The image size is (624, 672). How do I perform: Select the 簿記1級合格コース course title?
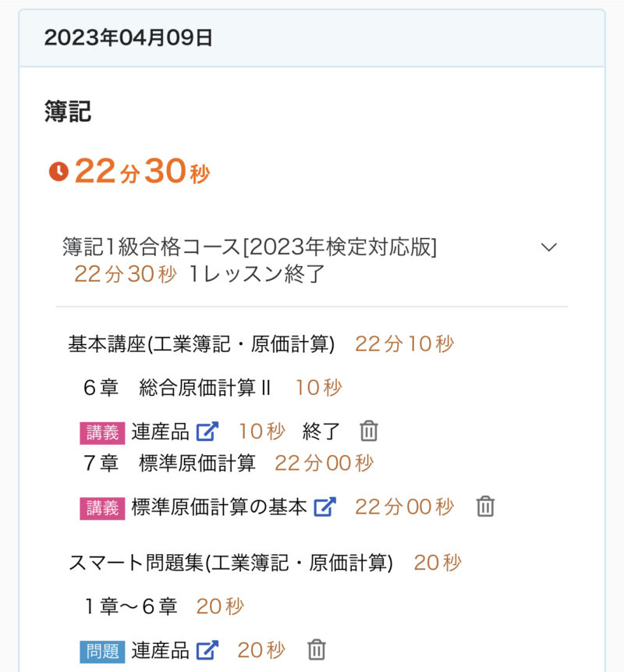click(250, 247)
